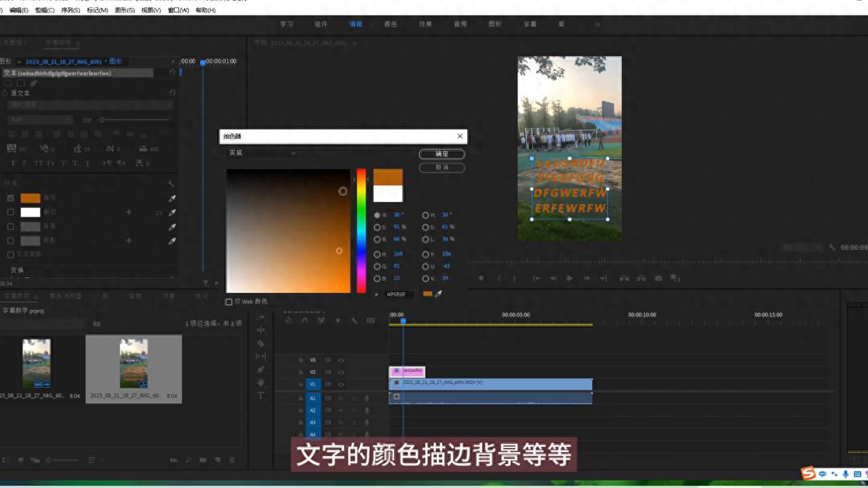The image size is (868, 488).
Task: Click the hex color value field
Action: click(x=399, y=294)
